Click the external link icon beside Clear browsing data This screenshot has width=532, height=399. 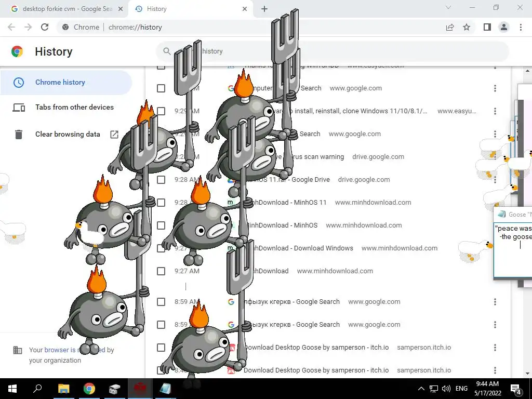[x=114, y=135]
